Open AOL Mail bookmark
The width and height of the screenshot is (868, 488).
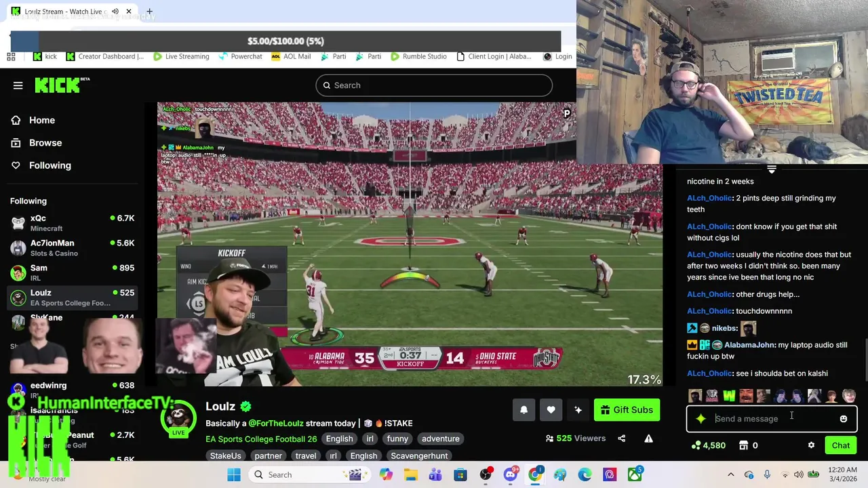pyautogui.click(x=291, y=56)
